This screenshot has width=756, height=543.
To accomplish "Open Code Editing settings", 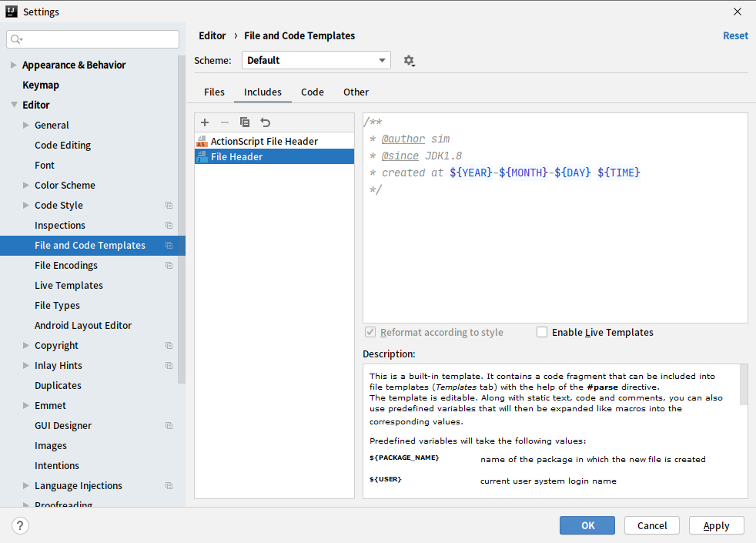I will tap(62, 145).
